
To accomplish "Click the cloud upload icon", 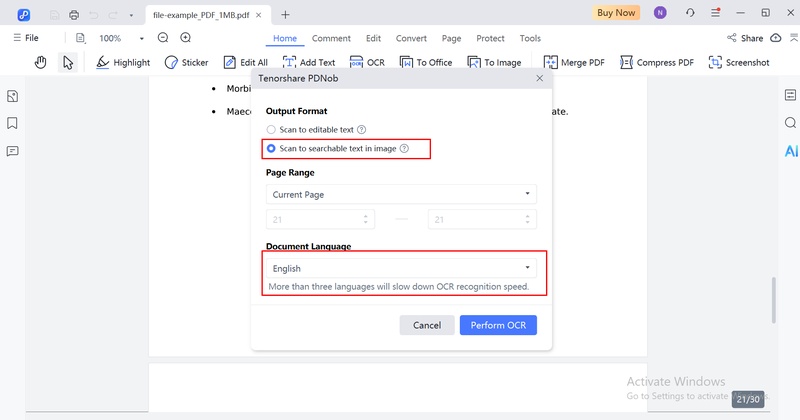I will [776, 38].
